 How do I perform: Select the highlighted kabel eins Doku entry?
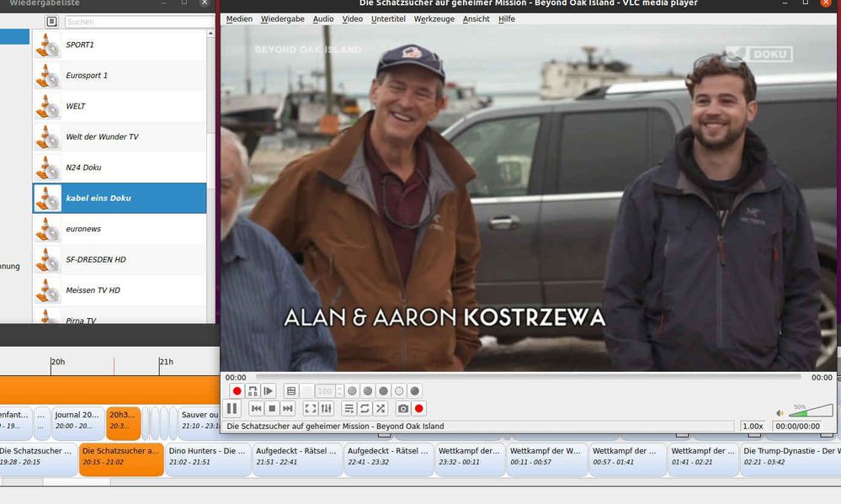[x=120, y=198]
